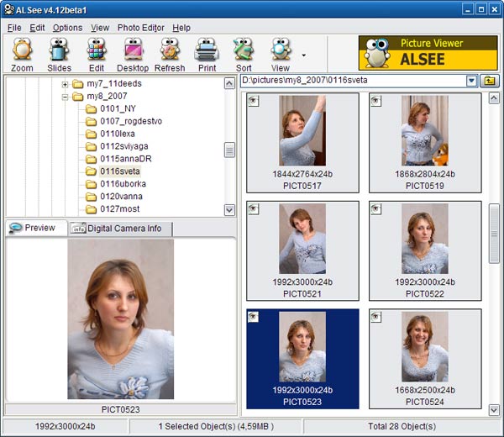Open the Edit toolbar icon
The width and height of the screenshot is (504, 437).
click(x=97, y=55)
